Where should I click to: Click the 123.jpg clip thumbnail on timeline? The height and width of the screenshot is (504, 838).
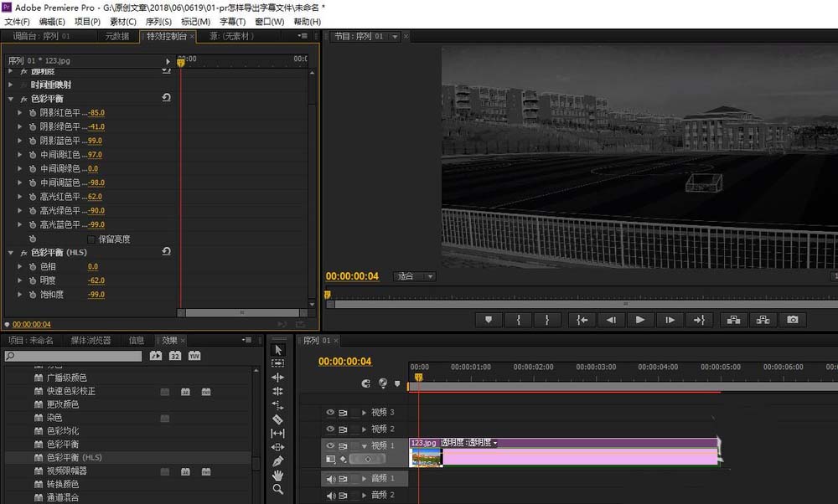click(426, 457)
